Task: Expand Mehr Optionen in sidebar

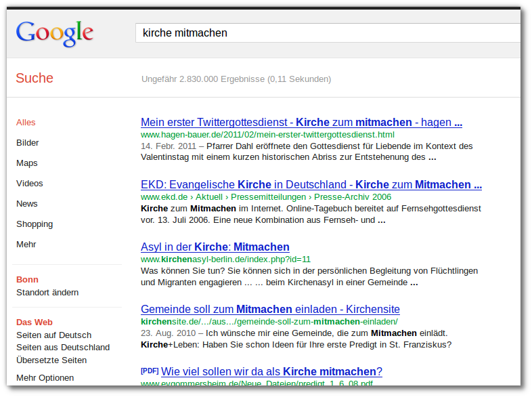Action: (45, 377)
